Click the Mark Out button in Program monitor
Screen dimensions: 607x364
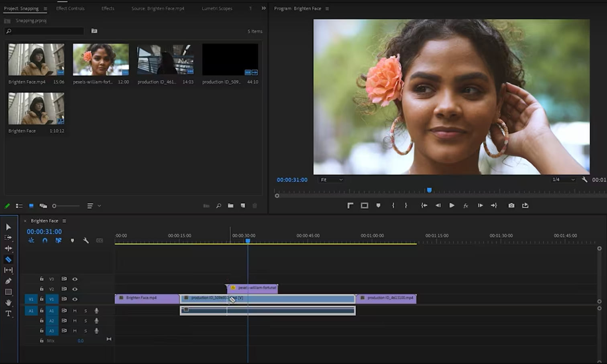[406, 205]
